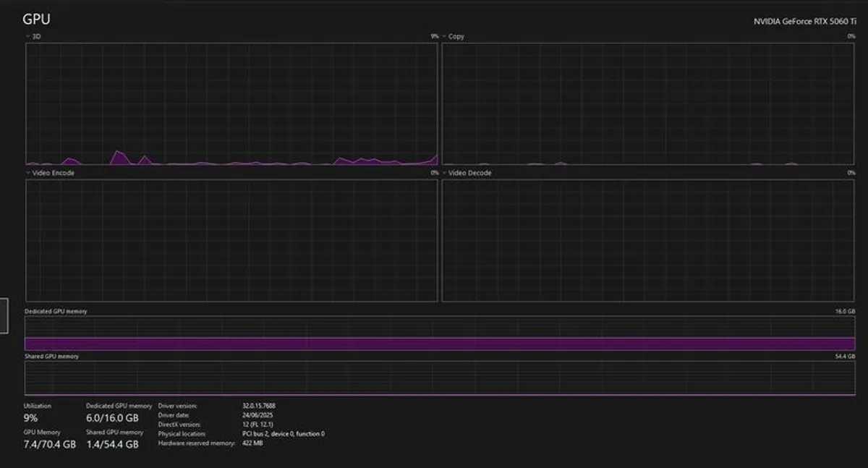Click the Video Encode graph area
868x468 pixels.
[231, 240]
